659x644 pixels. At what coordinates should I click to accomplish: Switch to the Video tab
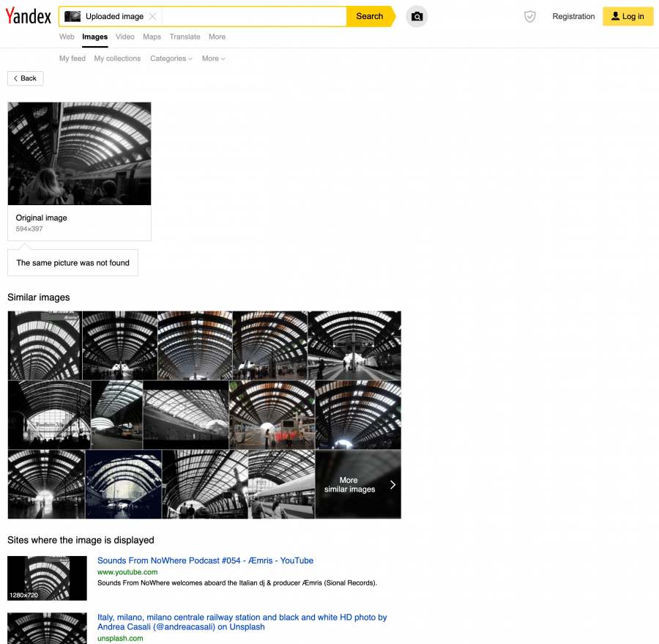[124, 37]
